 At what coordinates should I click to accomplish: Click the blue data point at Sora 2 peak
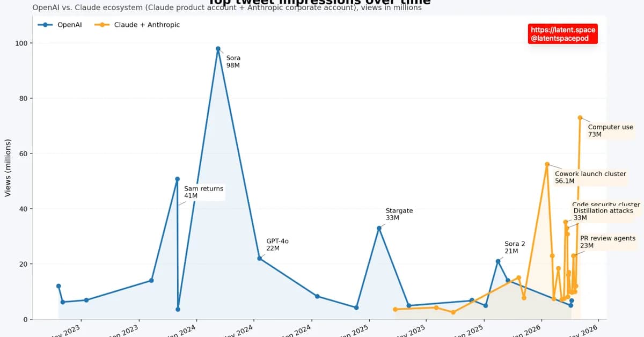498,261
